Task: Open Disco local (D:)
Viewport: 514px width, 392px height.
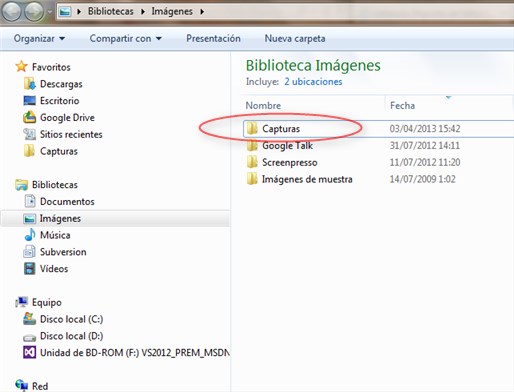Action: coord(72,336)
